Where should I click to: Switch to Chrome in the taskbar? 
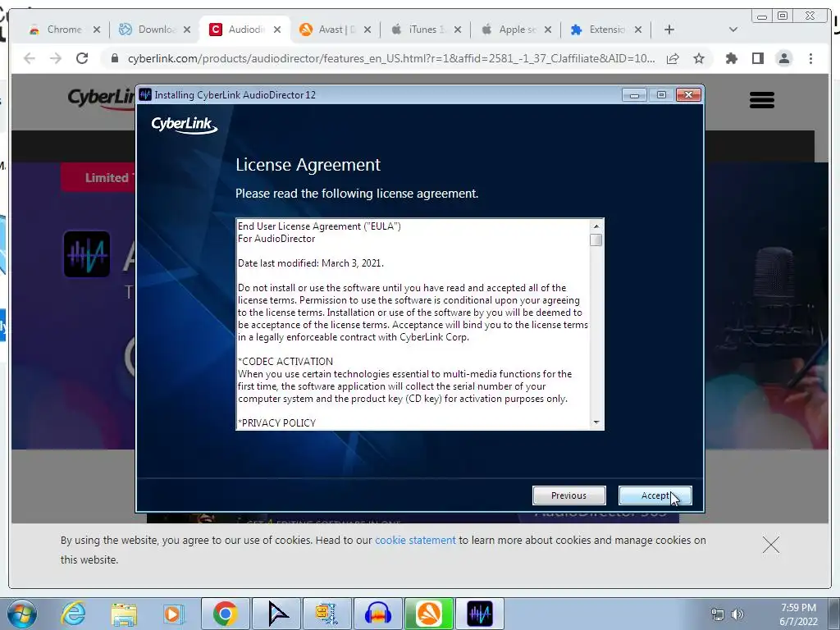225,614
